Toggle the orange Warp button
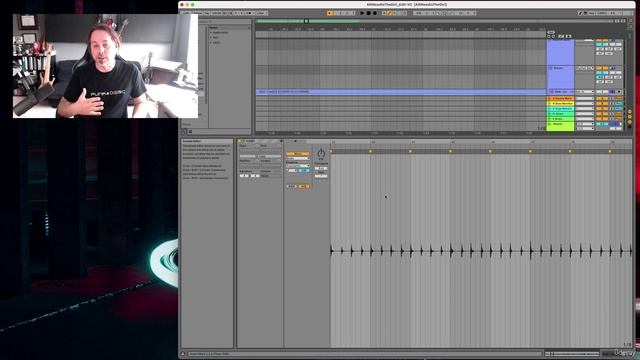 (x=298, y=154)
